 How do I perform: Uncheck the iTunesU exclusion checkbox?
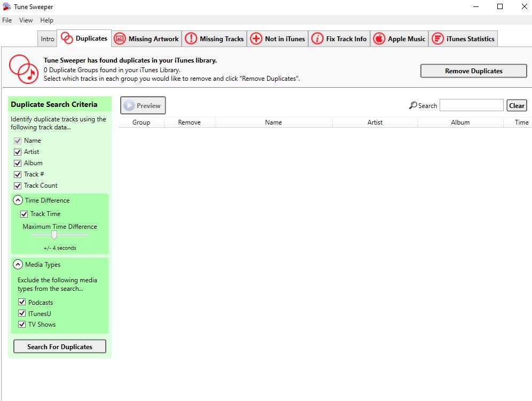[x=22, y=313]
